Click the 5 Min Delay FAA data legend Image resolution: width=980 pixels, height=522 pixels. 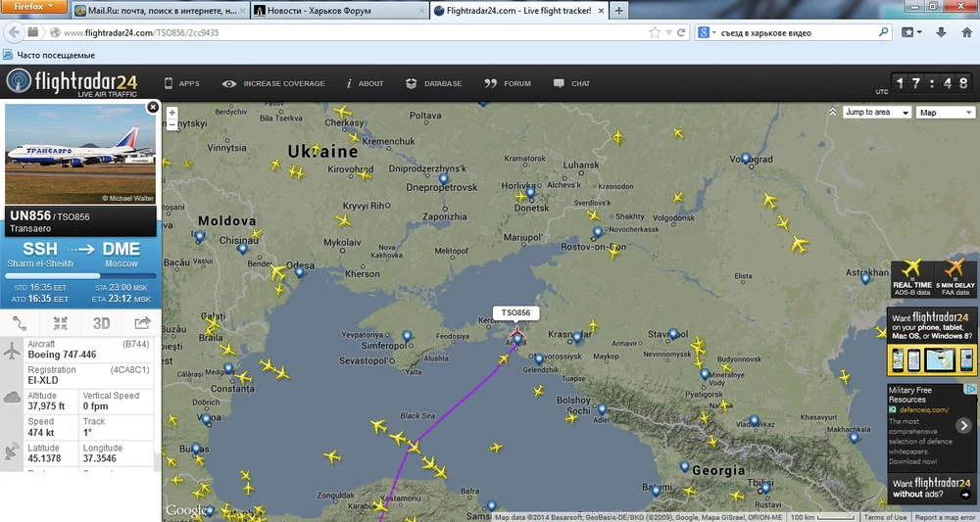pos(955,278)
